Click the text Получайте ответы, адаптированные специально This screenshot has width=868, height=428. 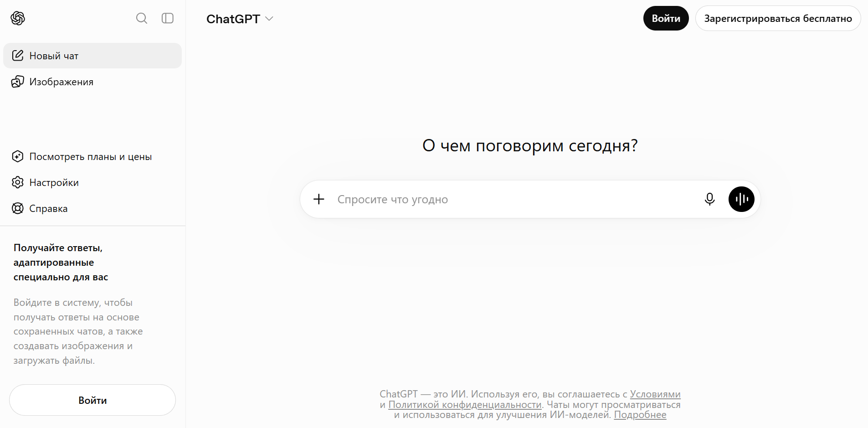(61, 263)
